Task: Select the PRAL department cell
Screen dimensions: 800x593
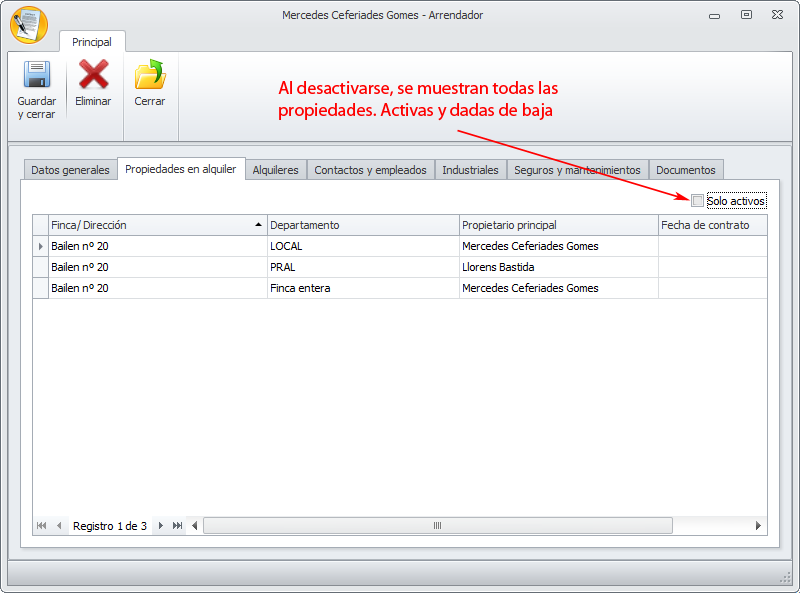Action: tap(363, 267)
